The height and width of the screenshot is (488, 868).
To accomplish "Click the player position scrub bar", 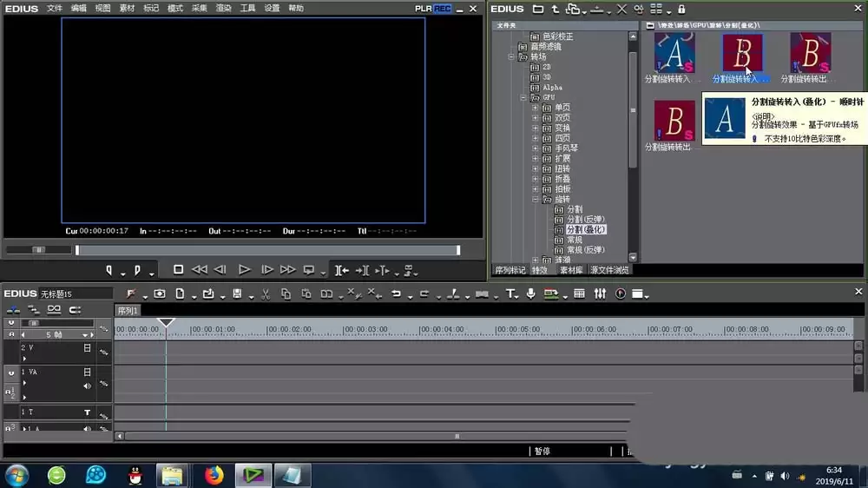I will click(268, 250).
